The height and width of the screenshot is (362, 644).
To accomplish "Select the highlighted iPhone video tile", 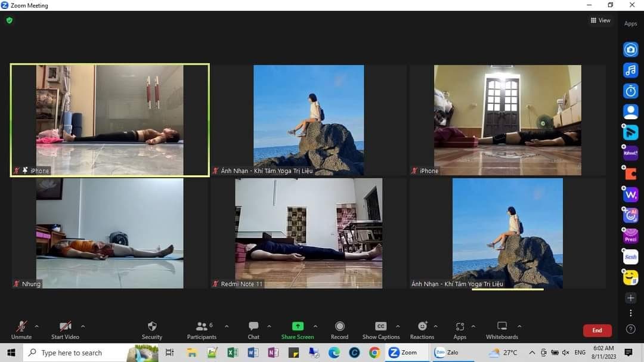I will 110,120.
